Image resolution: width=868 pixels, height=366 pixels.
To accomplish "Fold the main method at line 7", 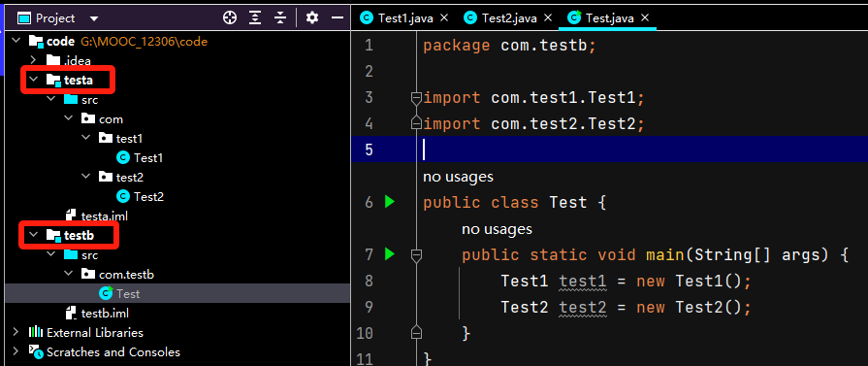I will 416,255.
